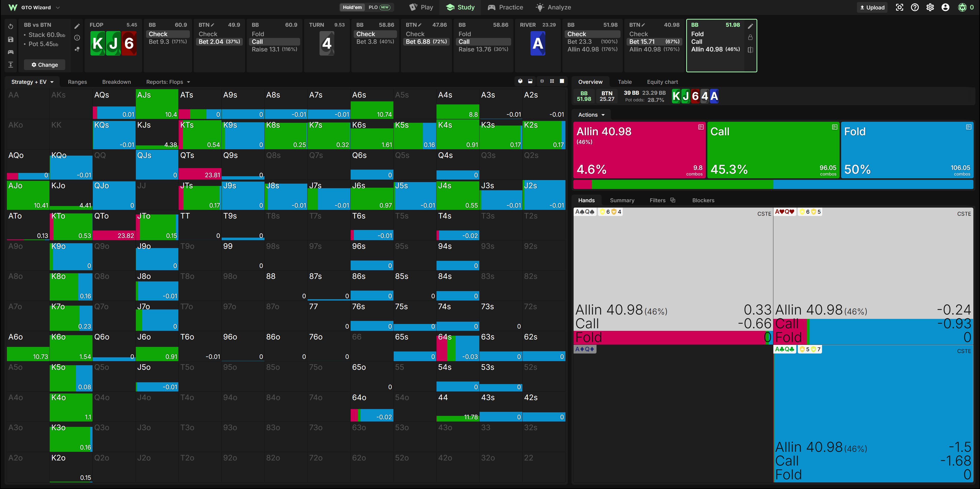
Task: Expand details on the Fold action card
Action: (969, 127)
